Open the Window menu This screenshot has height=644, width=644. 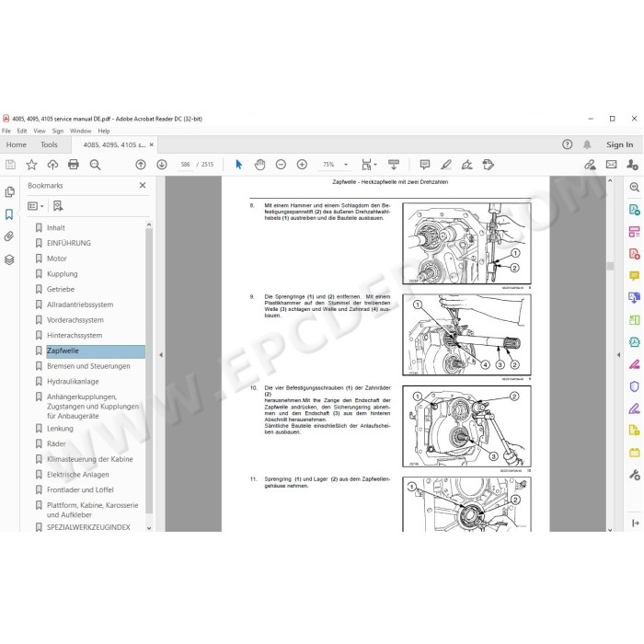(x=81, y=131)
